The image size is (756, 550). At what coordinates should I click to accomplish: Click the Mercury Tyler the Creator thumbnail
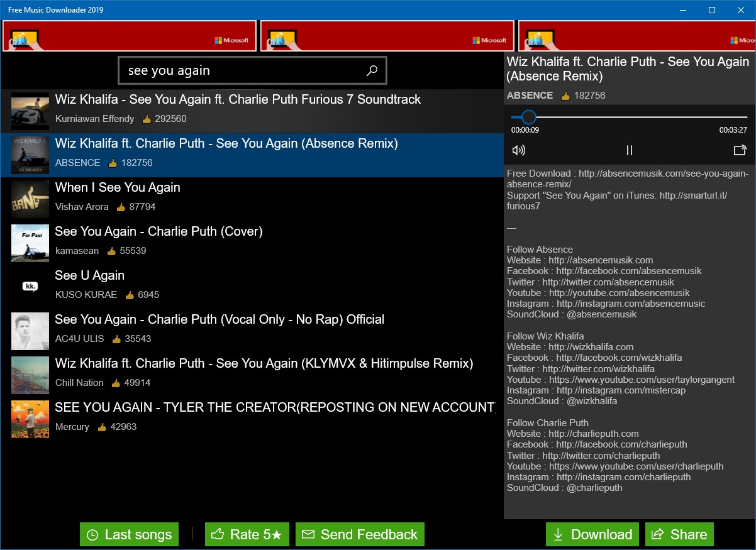[x=30, y=419]
